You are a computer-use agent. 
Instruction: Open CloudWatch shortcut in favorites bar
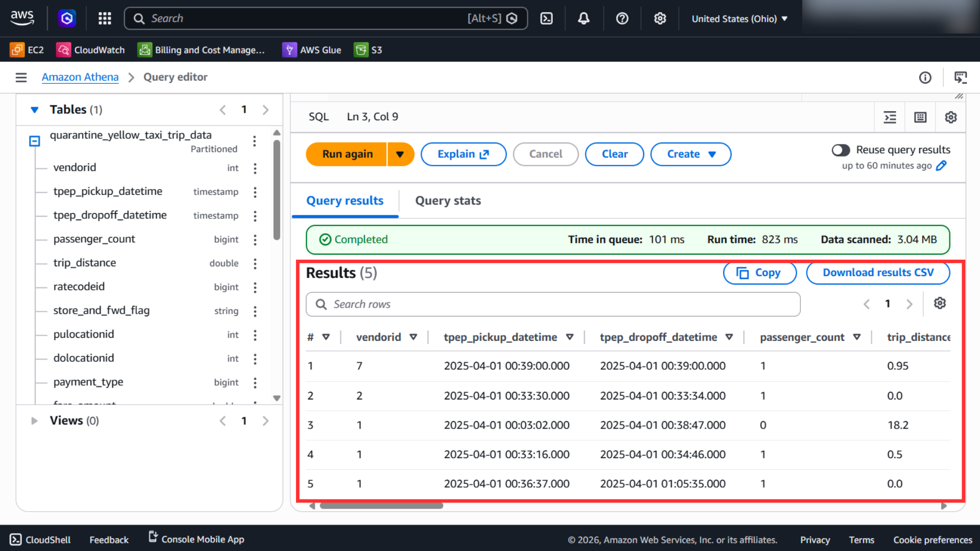[x=90, y=49]
